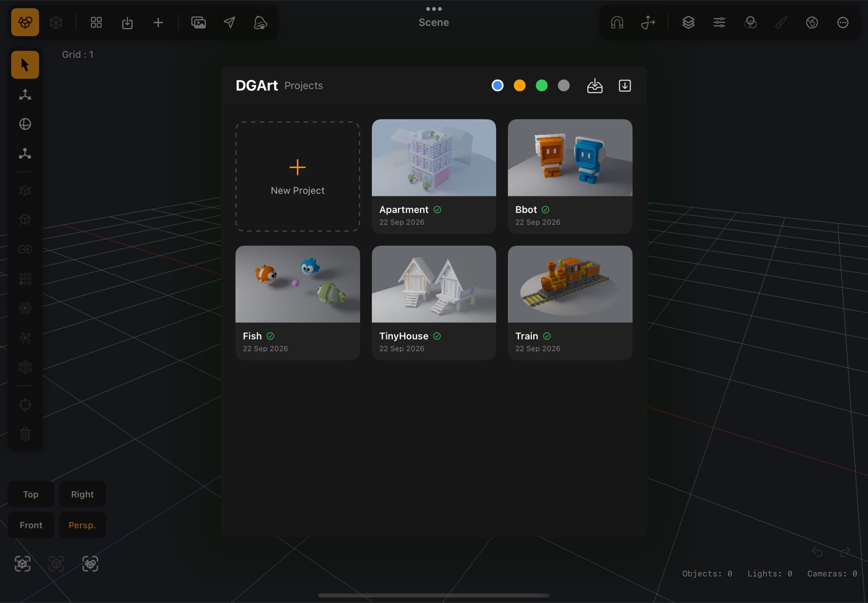This screenshot has height=603, width=868.
Task: Click the Objects: 0 status text
Action: coord(707,574)
